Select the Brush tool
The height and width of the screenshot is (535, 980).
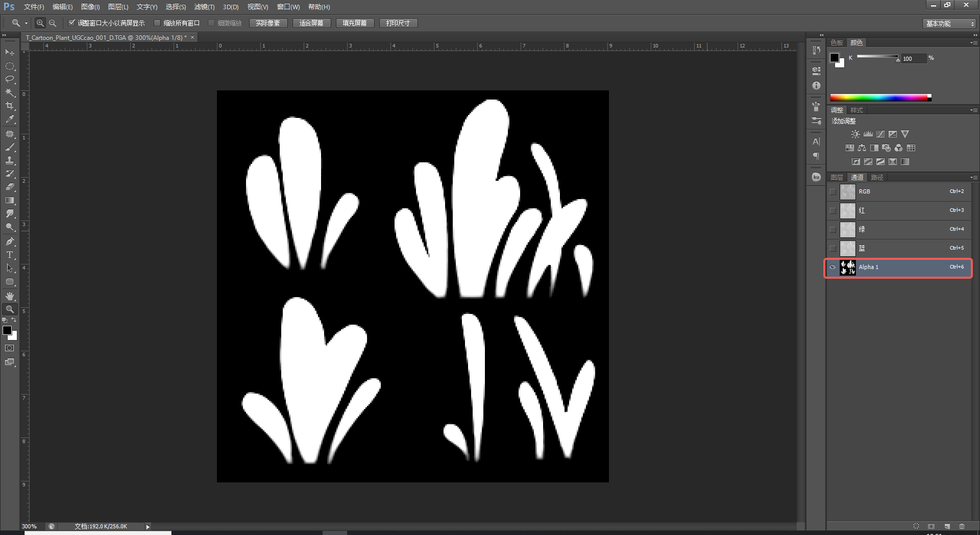pos(10,147)
